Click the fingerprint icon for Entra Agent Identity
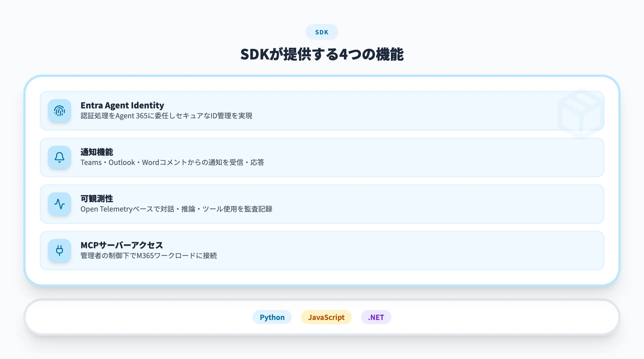Viewport: 644px width, 359px height. [60, 111]
